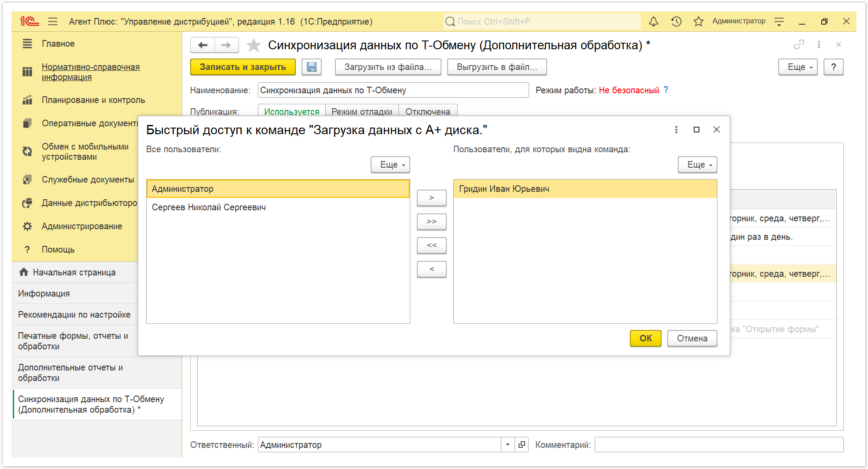
Task: Expand Еще menu in form toolbar
Action: tap(798, 67)
